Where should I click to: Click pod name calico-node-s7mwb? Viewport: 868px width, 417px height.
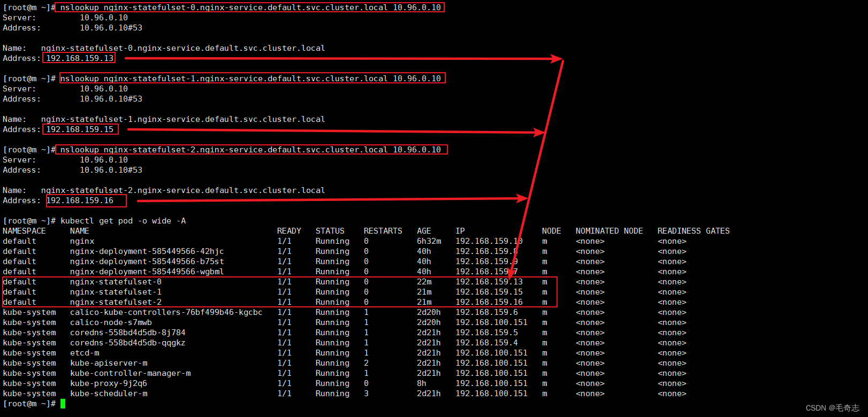[x=111, y=322]
